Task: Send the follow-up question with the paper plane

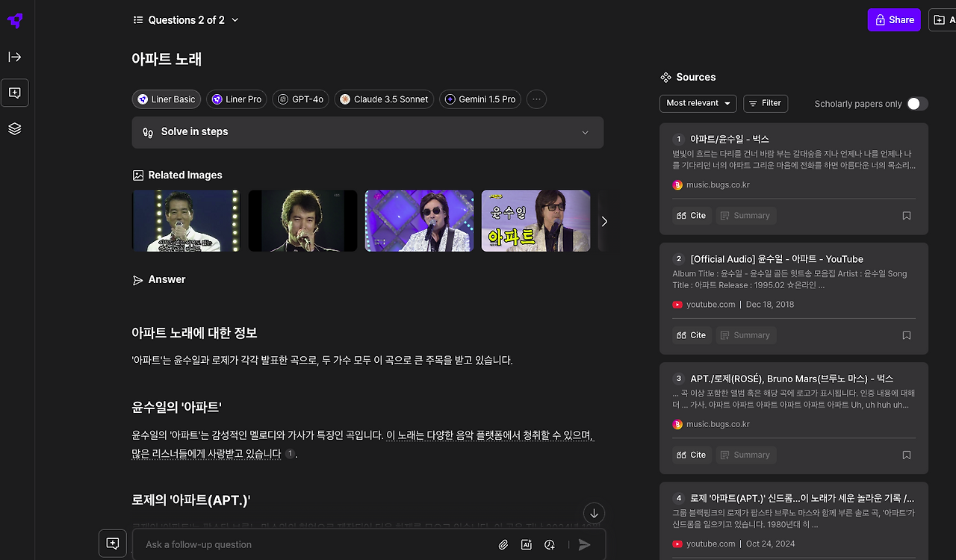Action: click(585, 544)
